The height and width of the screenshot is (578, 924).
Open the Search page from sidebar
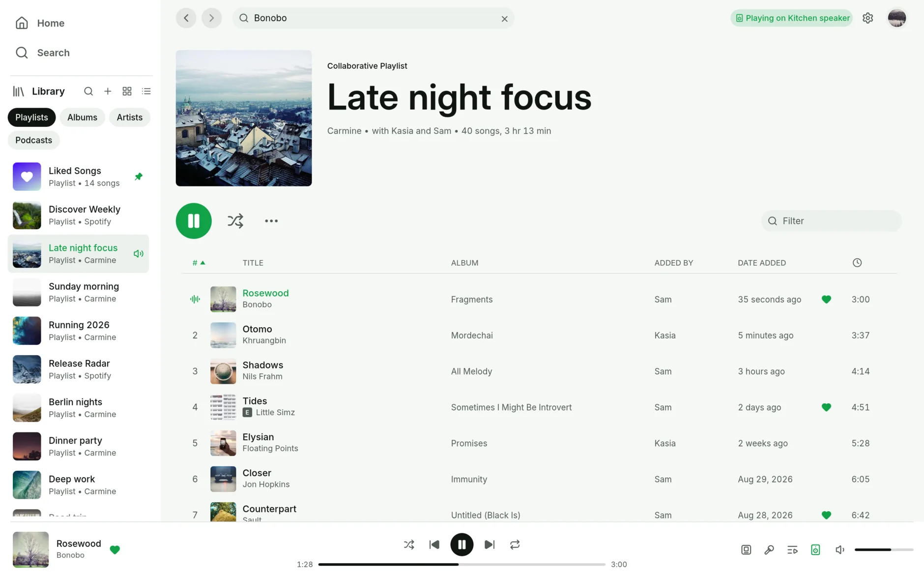42,53
